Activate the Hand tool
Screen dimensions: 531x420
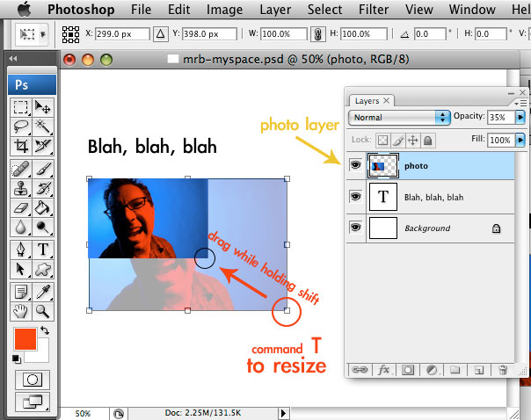[21, 310]
